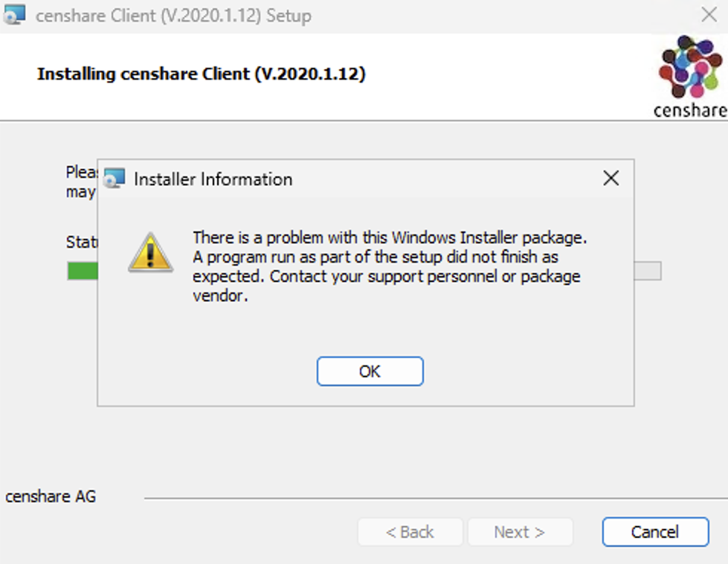Click Cancel to abort the installation
The height and width of the screenshot is (564, 728).
coord(654,532)
